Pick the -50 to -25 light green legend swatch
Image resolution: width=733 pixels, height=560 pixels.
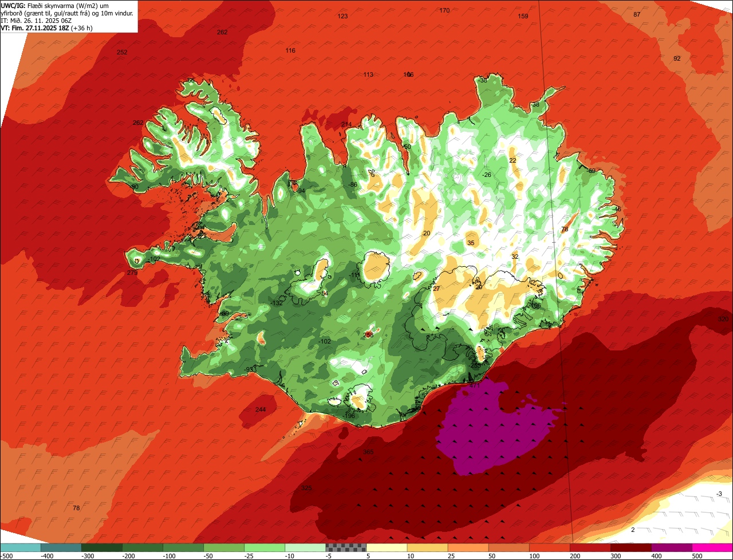pyautogui.click(x=224, y=547)
